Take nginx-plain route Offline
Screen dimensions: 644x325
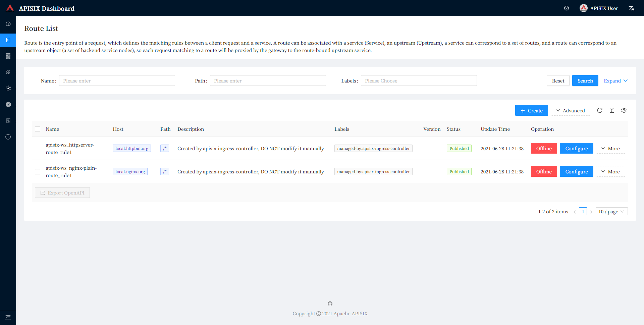(544, 171)
